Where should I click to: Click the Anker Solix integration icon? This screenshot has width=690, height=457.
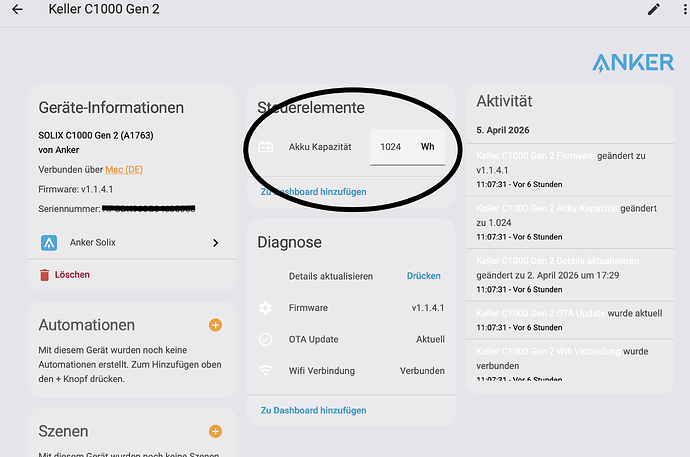pos(49,243)
